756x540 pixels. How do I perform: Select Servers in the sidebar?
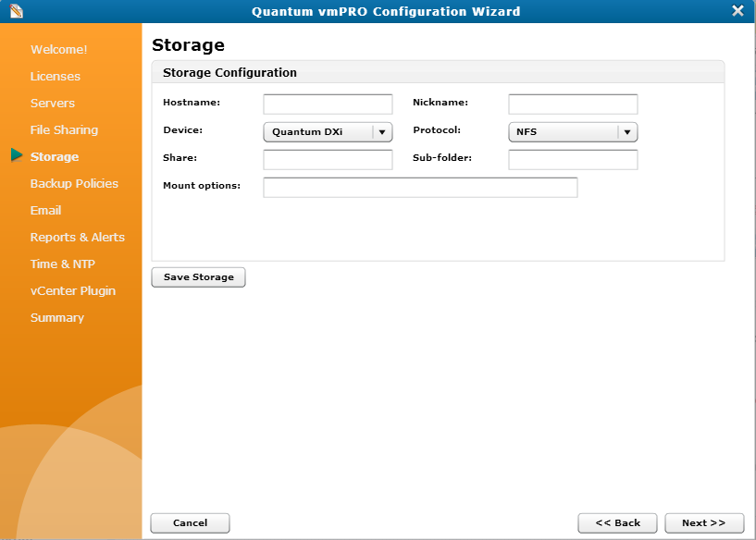(52, 103)
